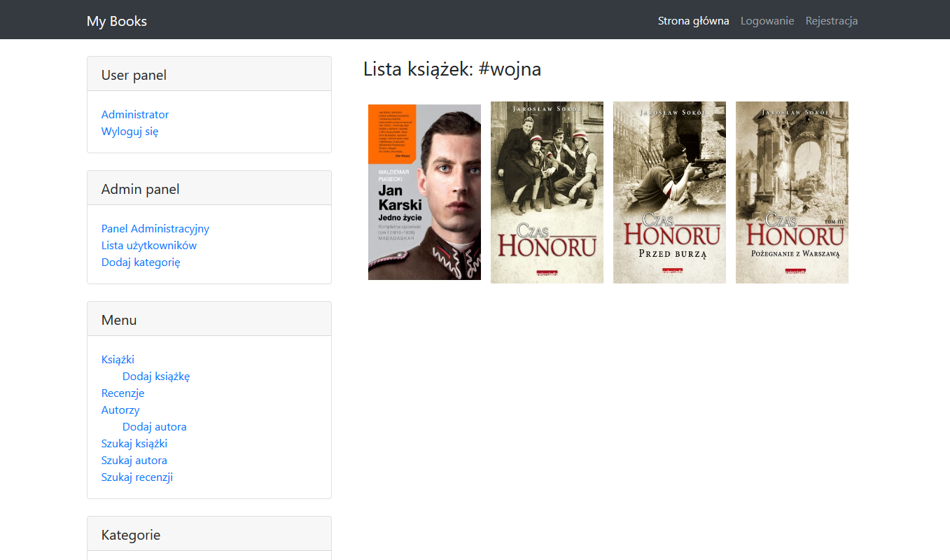Click the Kategorie panel header
This screenshot has width=950, height=560.
pyautogui.click(x=209, y=534)
